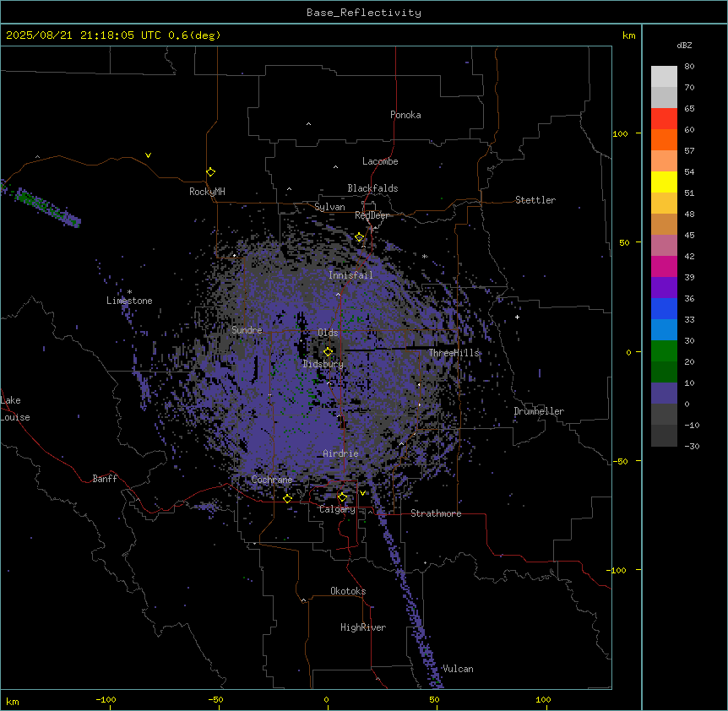
Task: Click the white legend swatch for 70-80 dBZ
Action: click(664, 77)
